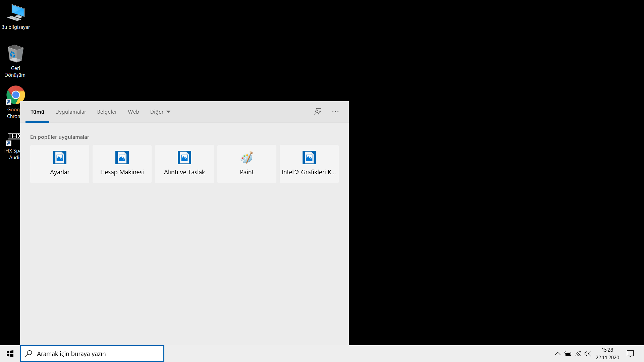Open Alıntı ve Taslak app
This screenshot has height=362, width=644.
point(184,164)
